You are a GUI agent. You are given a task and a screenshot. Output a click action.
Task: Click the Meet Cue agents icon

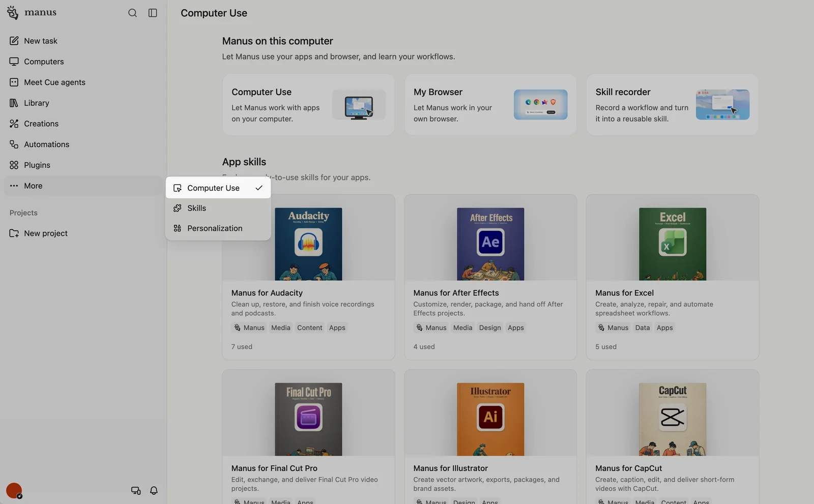[14, 82]
